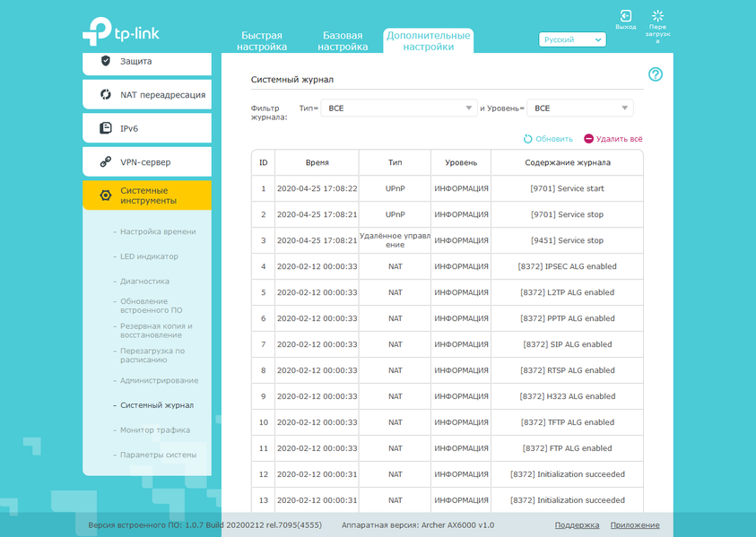756x537 pixels.
Task: Click the help question mark icon
Action: click(656, 74)
